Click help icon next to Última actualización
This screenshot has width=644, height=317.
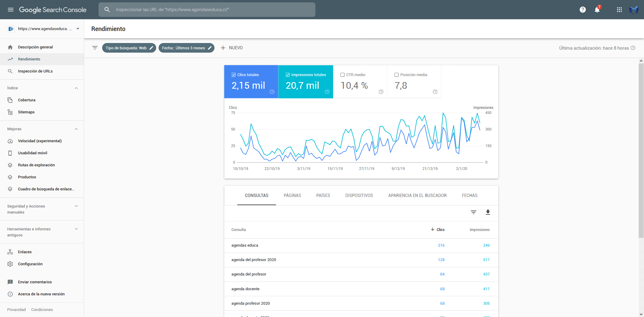click(x=633, y=48)
